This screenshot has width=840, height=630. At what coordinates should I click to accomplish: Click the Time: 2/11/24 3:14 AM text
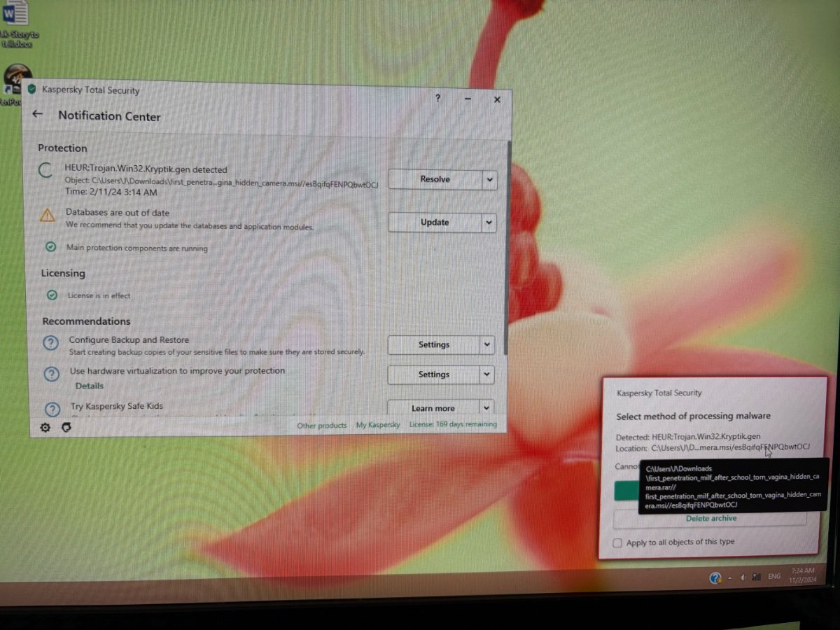click(111, 191)
